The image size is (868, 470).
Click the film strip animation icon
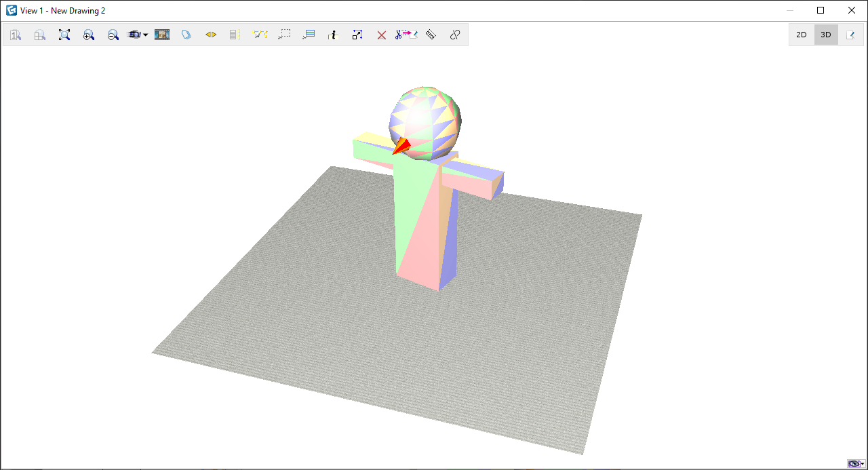coord(162,35)
